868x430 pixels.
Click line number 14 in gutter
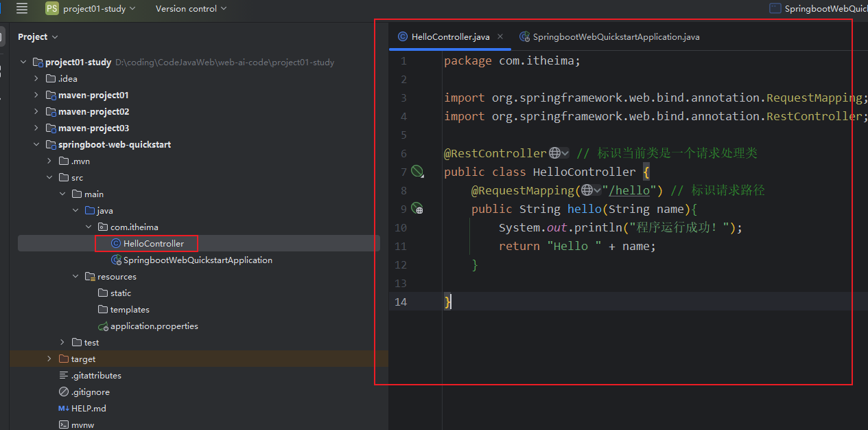pyautogui.click(x=401, y=302)
